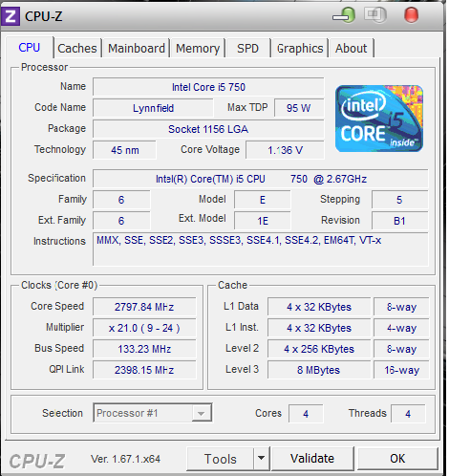This screenshot has height=476, width=449.
Task: Click the Revision value B1
Action: 399,221
